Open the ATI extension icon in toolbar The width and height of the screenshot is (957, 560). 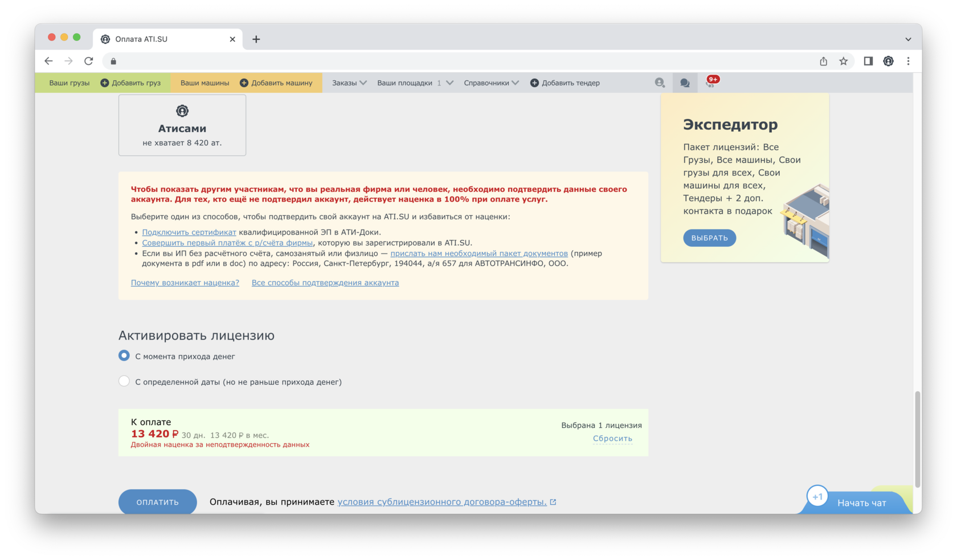888,61
